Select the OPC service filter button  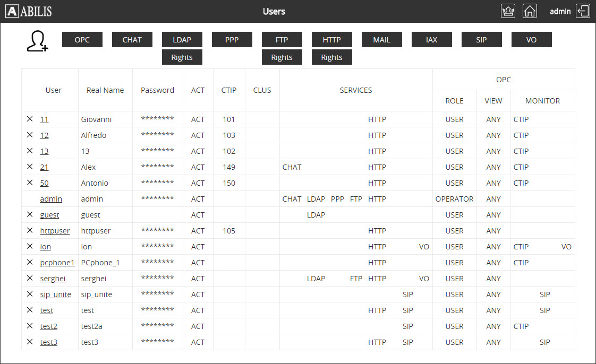tap(82, 40)
